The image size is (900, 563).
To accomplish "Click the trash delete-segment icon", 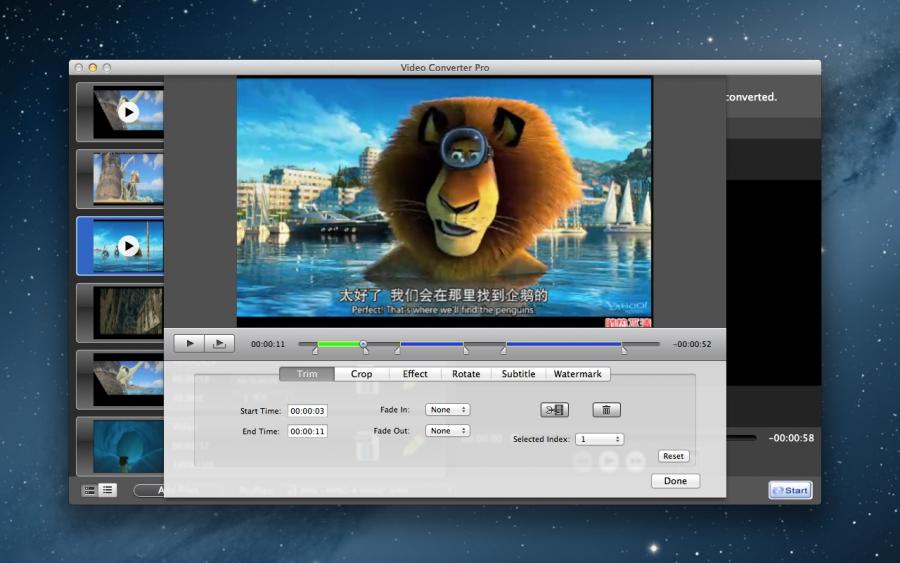I will pos(606,410).
